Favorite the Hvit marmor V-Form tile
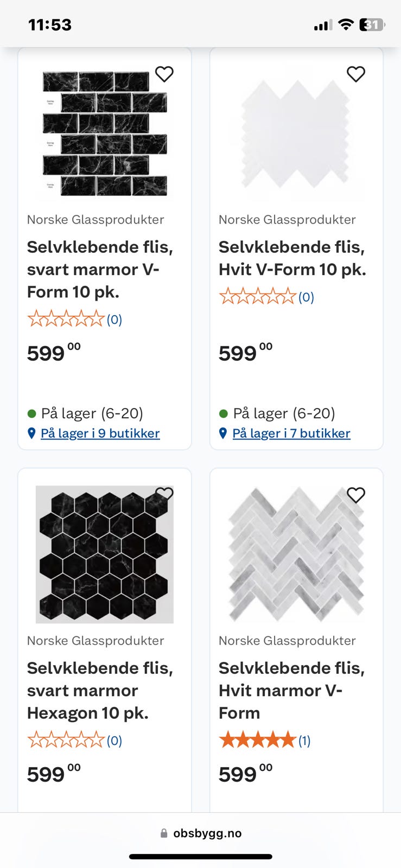 pyautogui.click(x=356, y=495)
